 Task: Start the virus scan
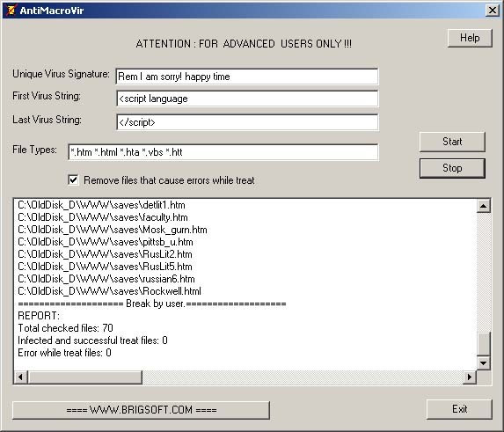[452, 142]
